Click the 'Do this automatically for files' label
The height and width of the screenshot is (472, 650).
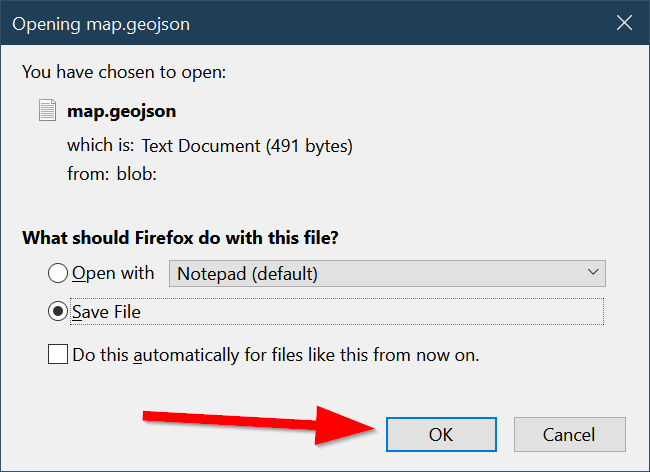click(x=276, y=354)
